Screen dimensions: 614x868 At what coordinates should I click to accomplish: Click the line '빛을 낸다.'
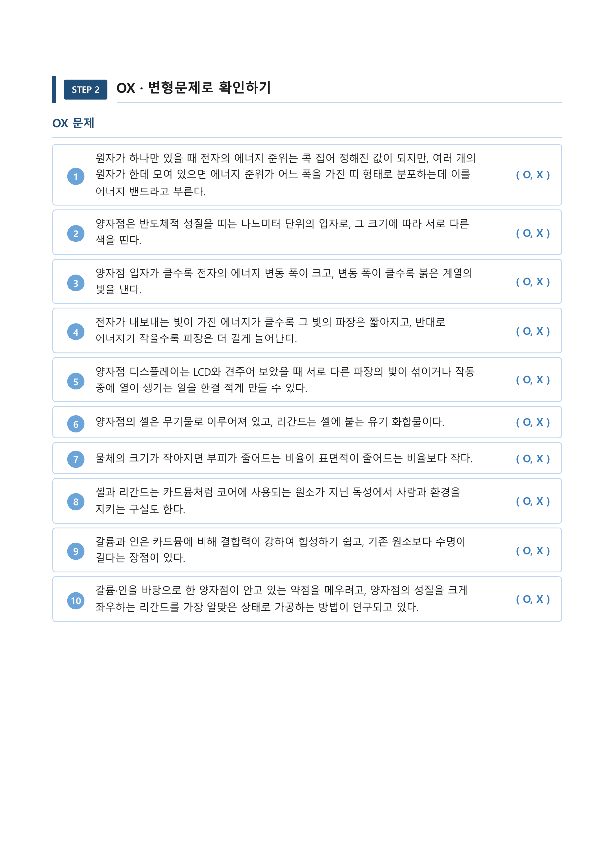tap(118, 289)
